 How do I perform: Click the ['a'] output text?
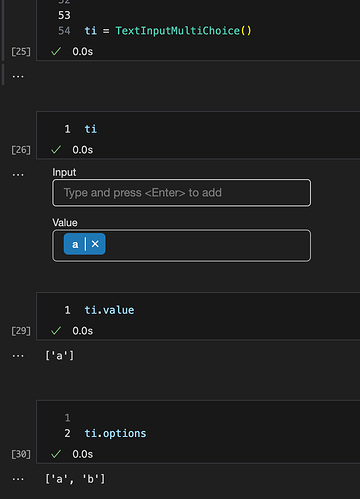click(60, 356)
